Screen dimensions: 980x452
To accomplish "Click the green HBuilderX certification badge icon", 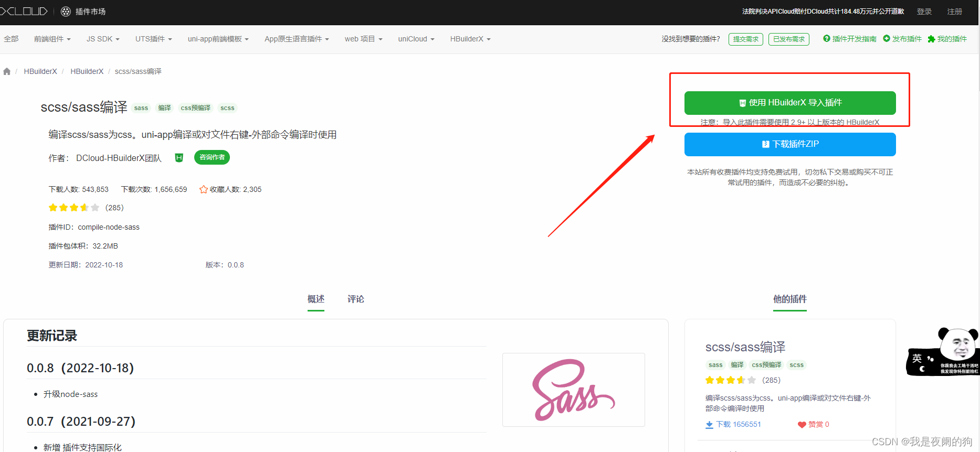I will point(179,157).
